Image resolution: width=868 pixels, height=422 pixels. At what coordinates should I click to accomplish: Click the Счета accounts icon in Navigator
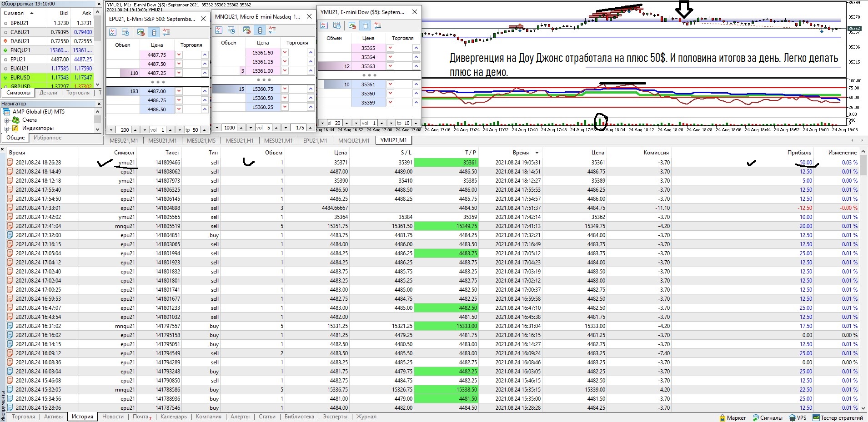[x=16, y=120]
